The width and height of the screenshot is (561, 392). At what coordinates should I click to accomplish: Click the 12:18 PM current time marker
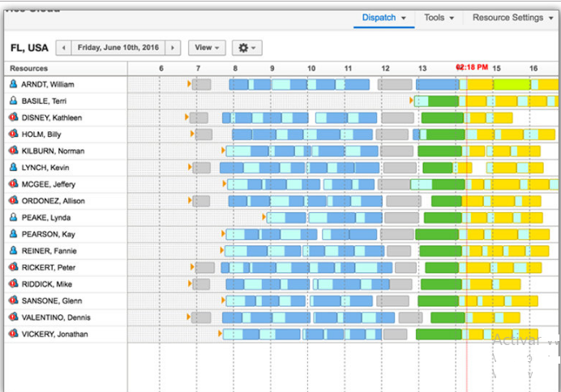(472, 67)
